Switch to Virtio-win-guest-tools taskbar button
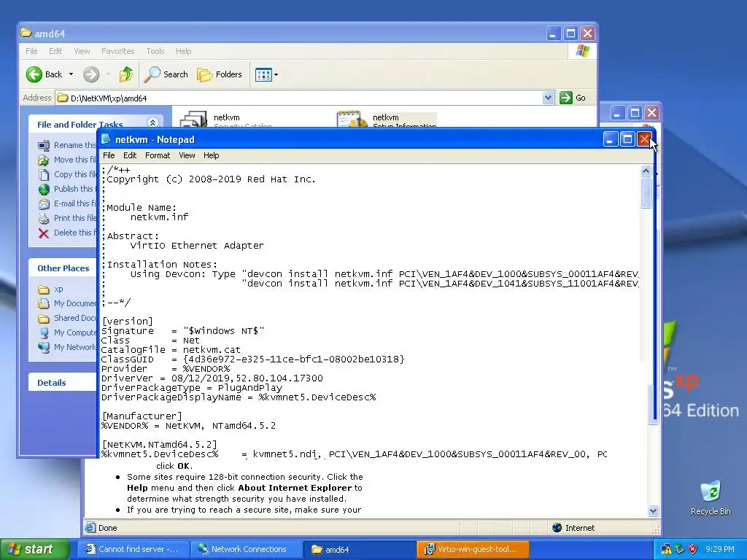This screenshot has width=747, height=560. coord(473,549)
